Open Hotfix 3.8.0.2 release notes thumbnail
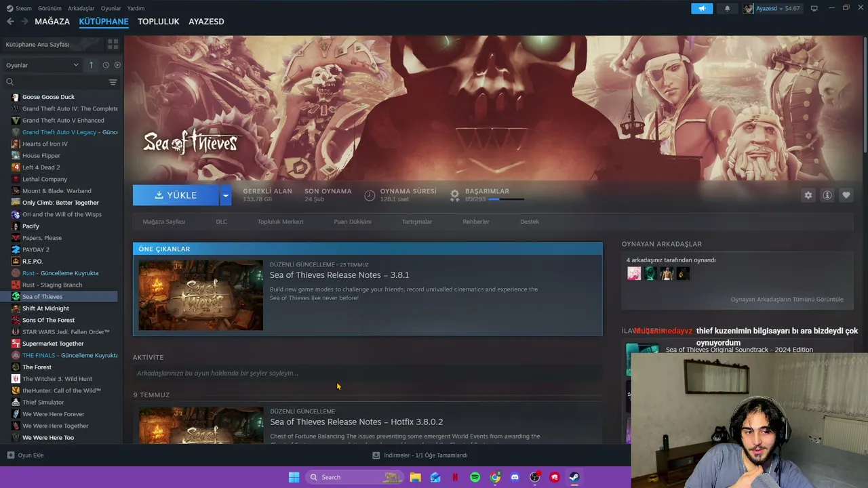Viewport: 868px width, 488px height. [x=201, y=426]
